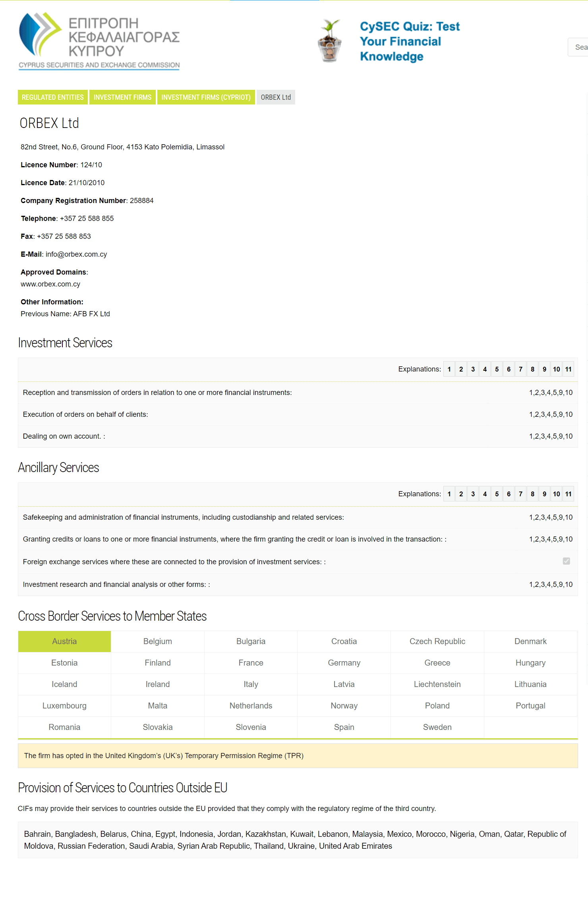
Task: Open explanation 3 in Investment Services
Action: [473, 369]
